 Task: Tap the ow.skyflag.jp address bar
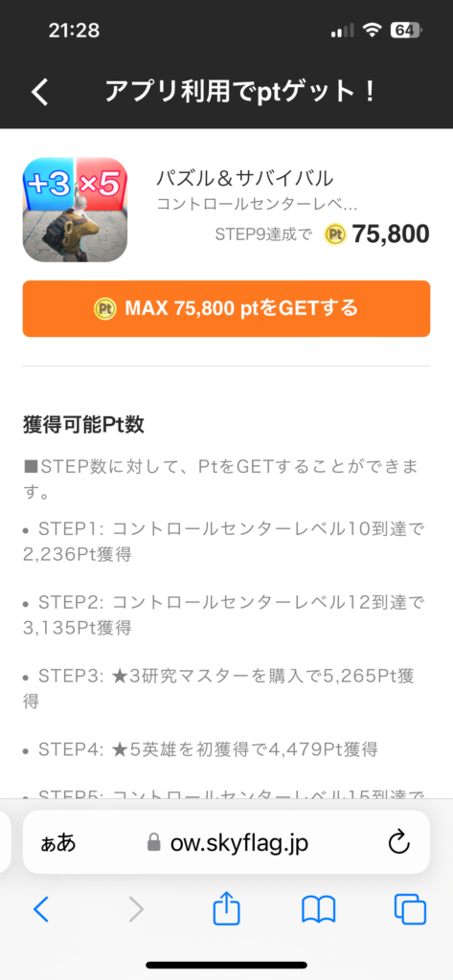click(226, 844)
